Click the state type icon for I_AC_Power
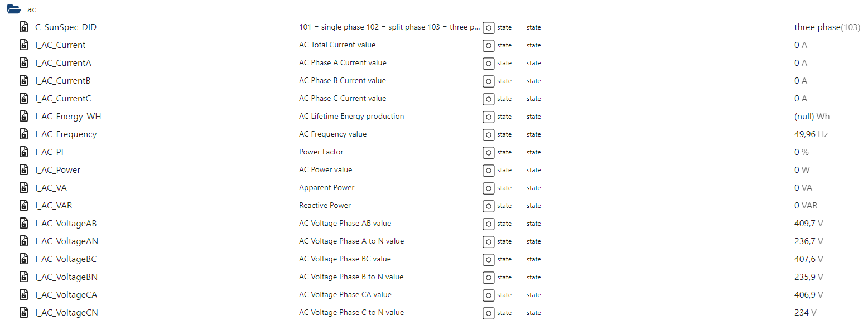This screenshot has width=868, height=325. (x=488, y=170)
